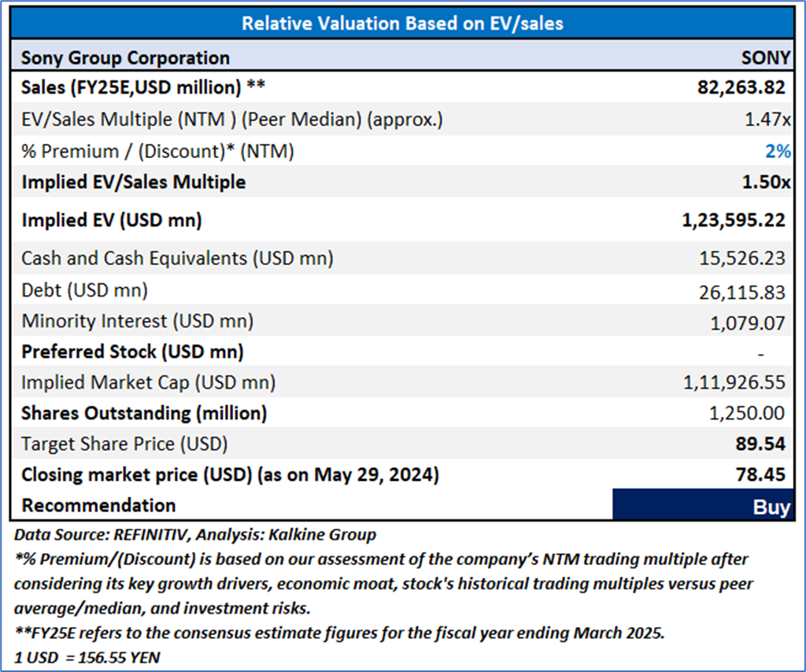806x672 pixels.
Task: Select the Sony Group Corporation company name cell
Action: click(126, 58)
